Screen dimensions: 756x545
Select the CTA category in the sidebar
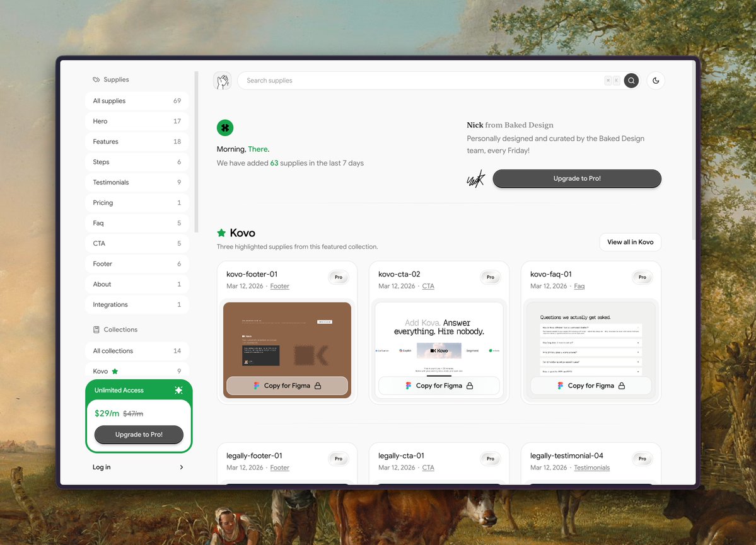coord(137,243)
